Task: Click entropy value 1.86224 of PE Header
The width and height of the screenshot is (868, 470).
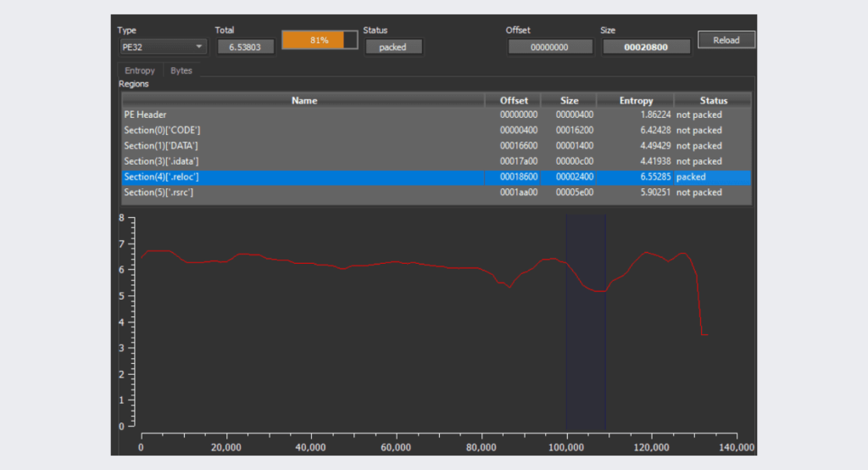Action: 655,115
